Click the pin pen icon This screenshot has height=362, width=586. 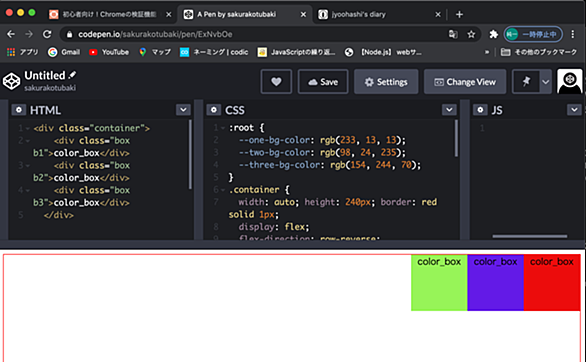pyautogui.click(x=526, y=81)
